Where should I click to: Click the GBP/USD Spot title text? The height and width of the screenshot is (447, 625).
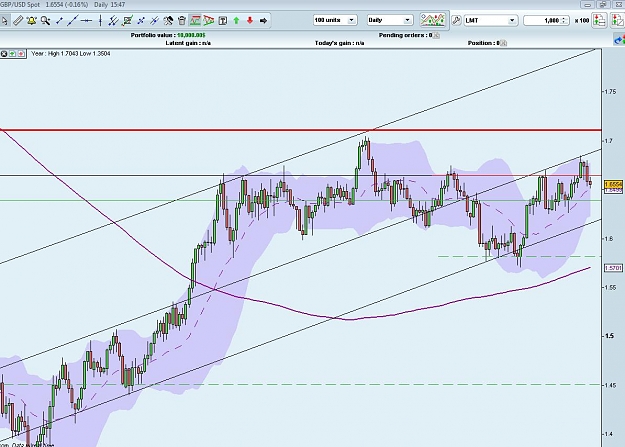pos(20,4)
